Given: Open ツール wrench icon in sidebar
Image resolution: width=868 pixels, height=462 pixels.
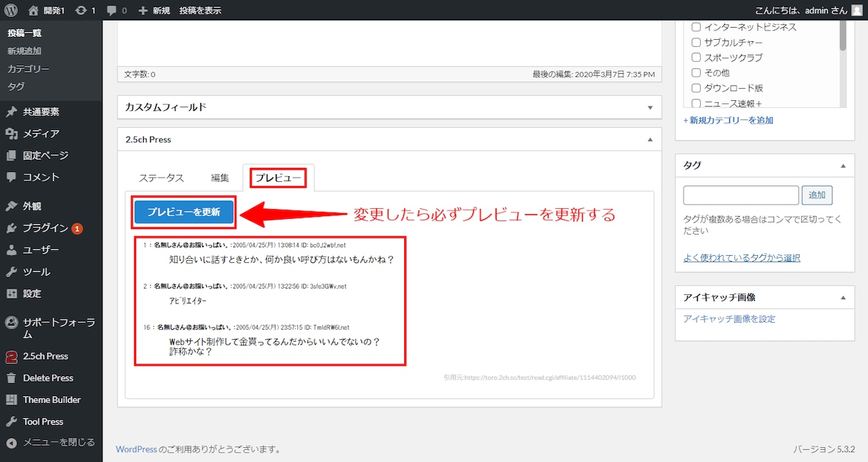Looking at the screenshot, I should click(x=11, y=272).
